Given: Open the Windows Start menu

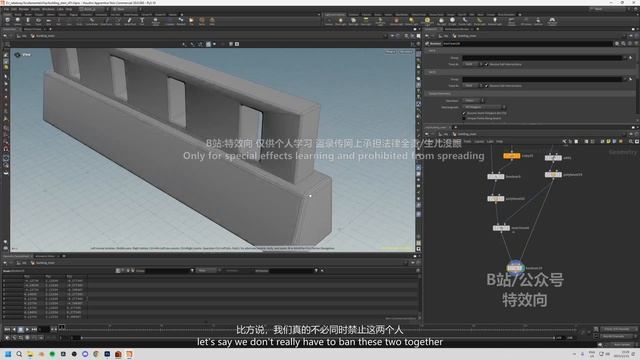Looking at the screenshot, I should click(8, 354).
